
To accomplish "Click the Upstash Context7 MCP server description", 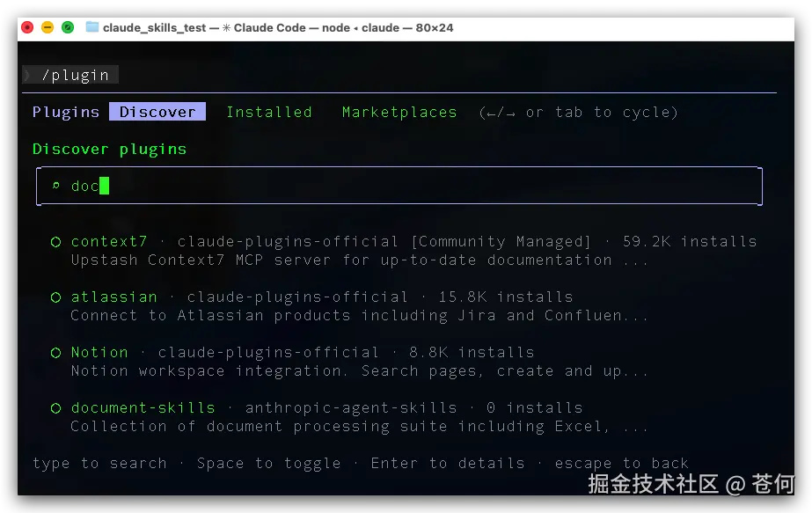I will click(x=360, y=260).
